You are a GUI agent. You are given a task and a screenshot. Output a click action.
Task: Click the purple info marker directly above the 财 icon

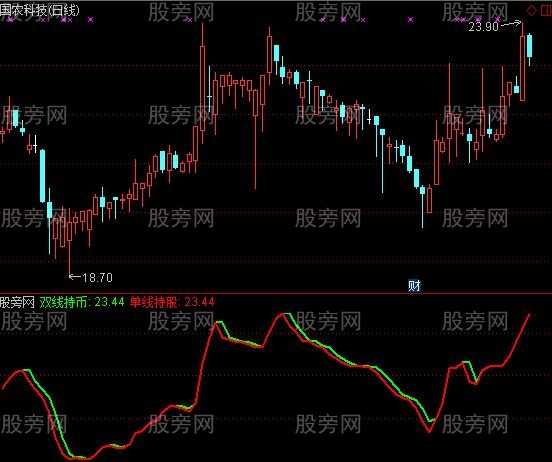click(x=410, y=20)
